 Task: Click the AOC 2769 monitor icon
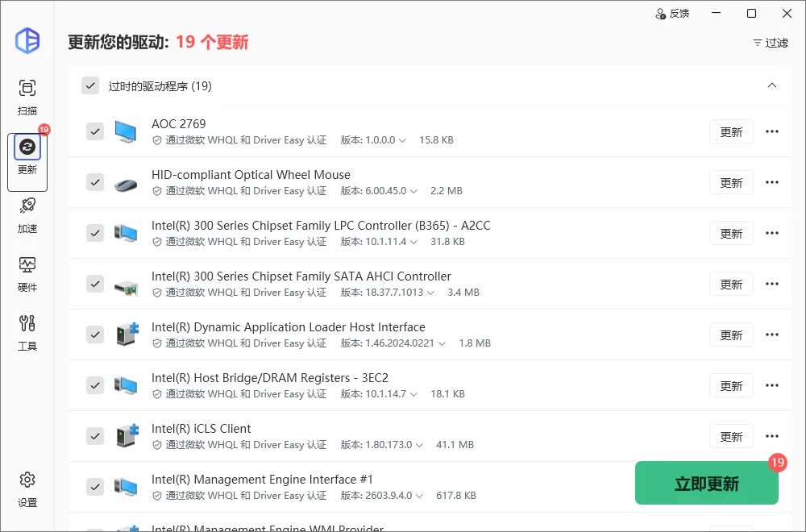click(x=126, y=131)
